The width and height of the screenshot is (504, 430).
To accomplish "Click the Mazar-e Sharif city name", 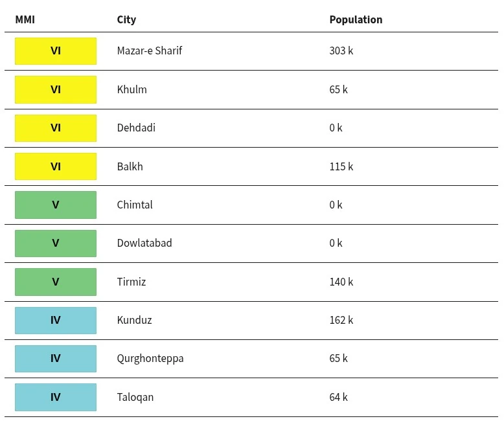I will [150, 51].
